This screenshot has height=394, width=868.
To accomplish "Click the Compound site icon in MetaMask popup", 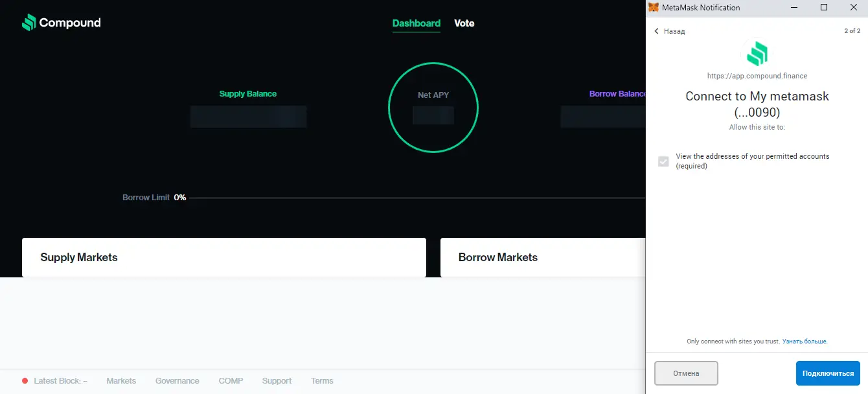I will click(x=757, y=53).
